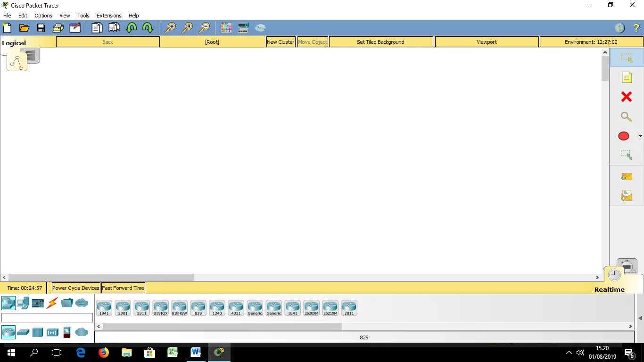
Task: Pick the 2811 router
Action: [x=349, y=308]
